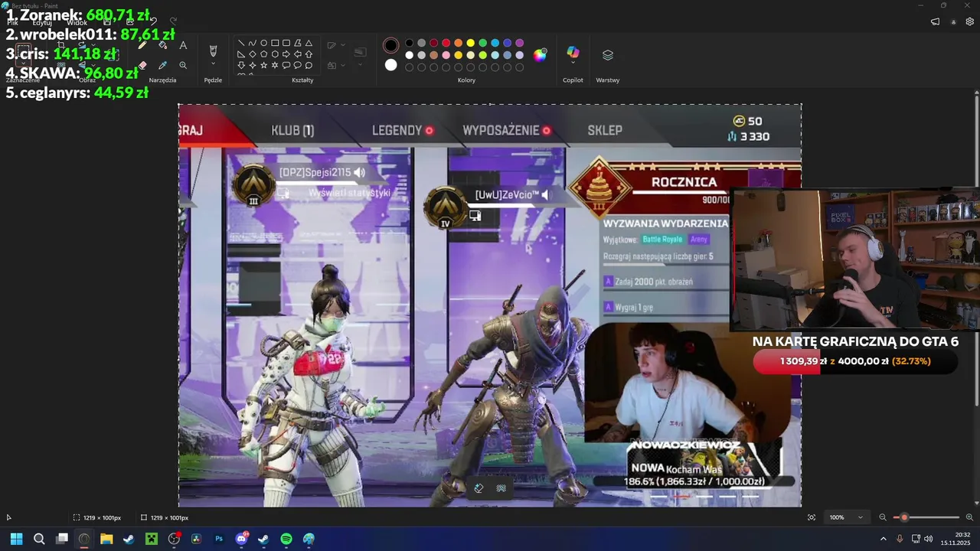The image size is (980, 551).
Task: Expand the Copilot dropdown chevron
Action: 573,64
